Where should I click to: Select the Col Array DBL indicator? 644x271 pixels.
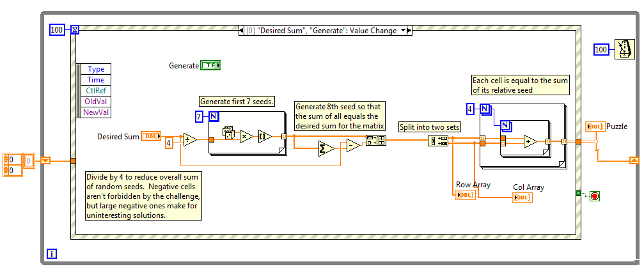[522, 197]
